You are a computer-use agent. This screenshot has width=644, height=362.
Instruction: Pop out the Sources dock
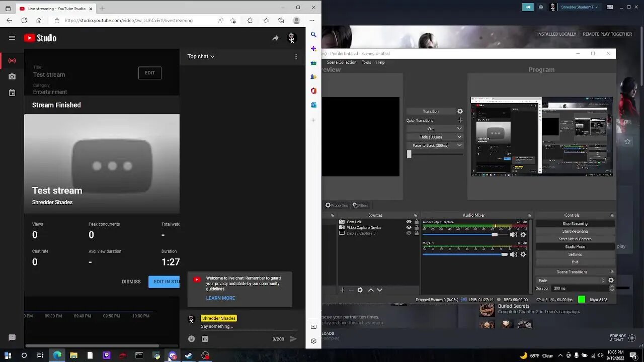tap(416, 215)
